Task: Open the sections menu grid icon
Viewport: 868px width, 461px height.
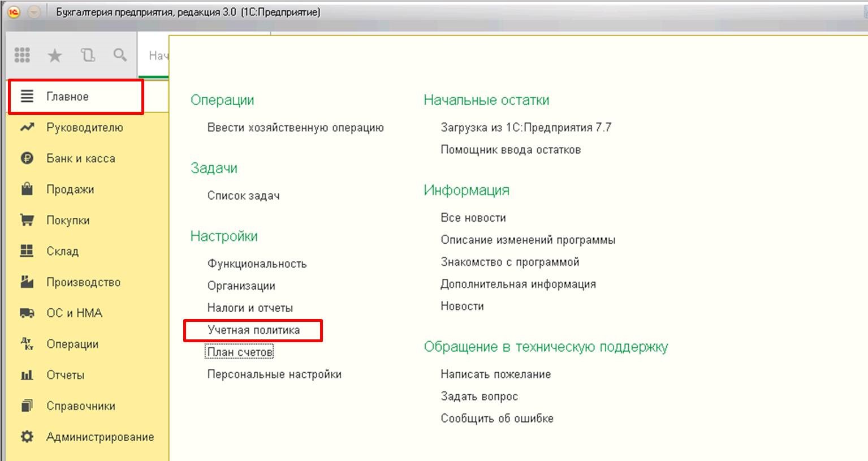Action: point(22,55)
